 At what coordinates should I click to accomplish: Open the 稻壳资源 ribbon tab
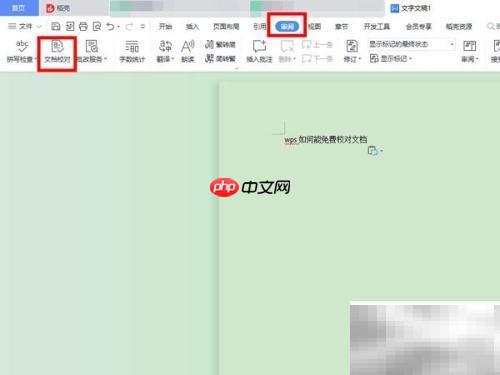(x=459, y=26)
